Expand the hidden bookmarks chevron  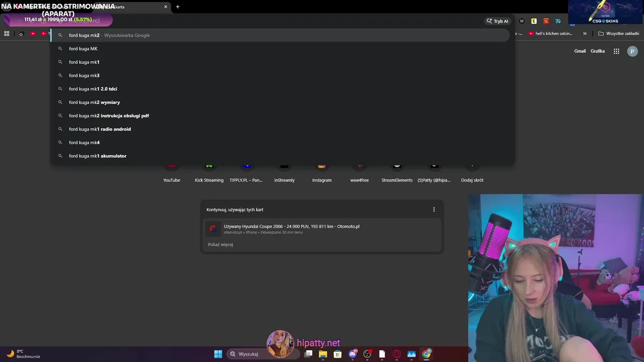tap(585, 34)
